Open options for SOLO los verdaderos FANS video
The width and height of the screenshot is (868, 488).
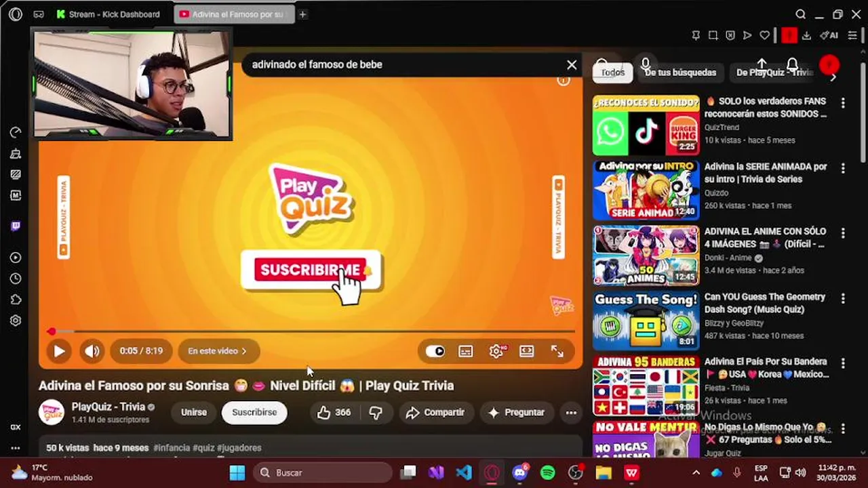click(843, 103)
